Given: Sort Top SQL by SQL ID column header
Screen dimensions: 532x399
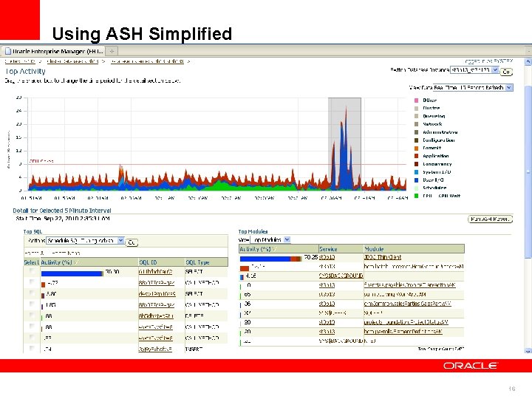Looking at the screenshot, I should point(149,262).
